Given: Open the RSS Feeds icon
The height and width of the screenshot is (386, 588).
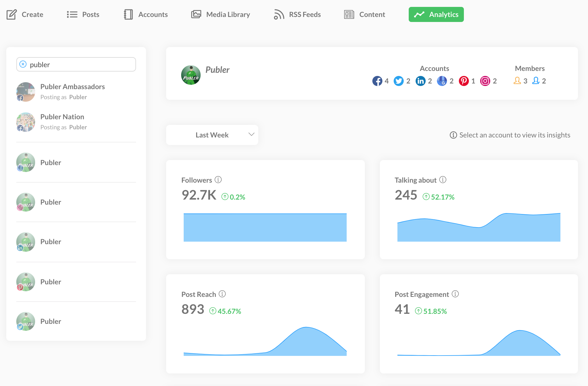Looking at the screenshot, I should [278, 14].
